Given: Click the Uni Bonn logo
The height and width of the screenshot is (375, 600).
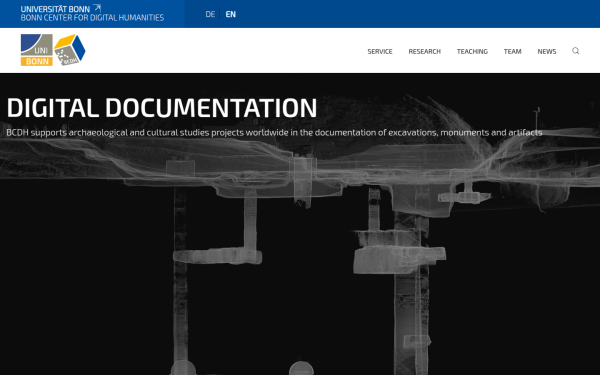Looking at the screenshot, I should (37, 50).
